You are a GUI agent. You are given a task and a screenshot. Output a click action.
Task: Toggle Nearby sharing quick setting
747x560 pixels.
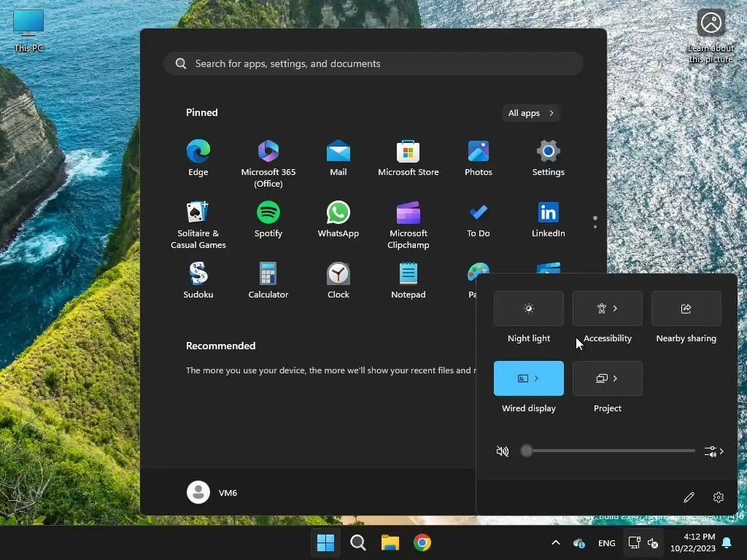[686, 308]
